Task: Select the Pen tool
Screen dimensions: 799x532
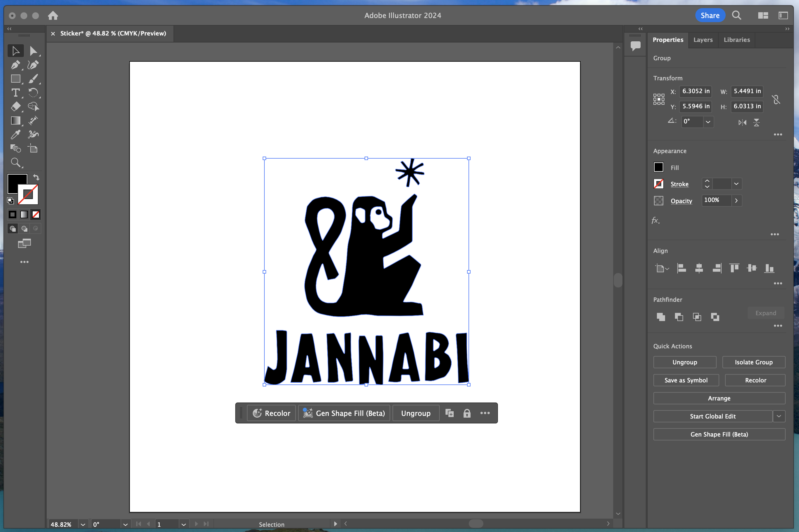Action: 16,65
